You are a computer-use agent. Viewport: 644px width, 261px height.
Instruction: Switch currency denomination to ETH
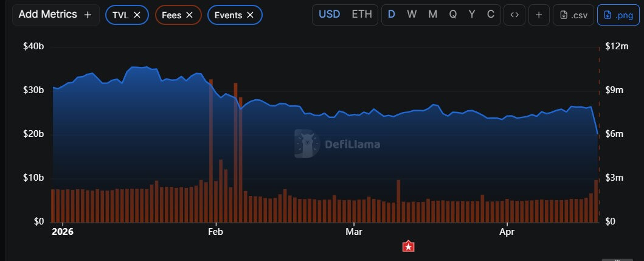[362, 15]
